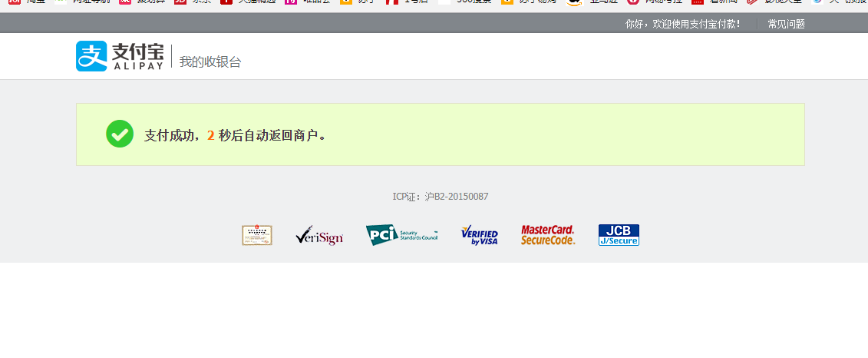Click the 支付宝 ALIPAY wordmark in header
Screen dimensions: 868x358
point(138,56)
